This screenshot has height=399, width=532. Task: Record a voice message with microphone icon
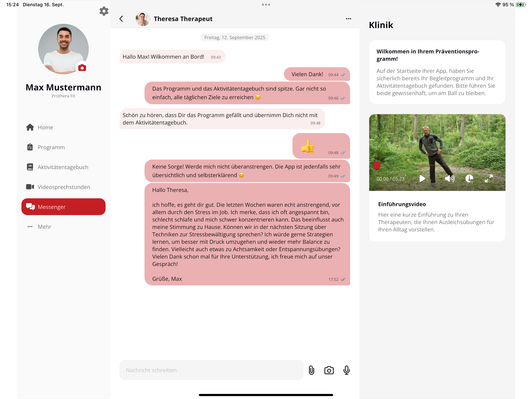pyautogui.click(x=347, y=370)
